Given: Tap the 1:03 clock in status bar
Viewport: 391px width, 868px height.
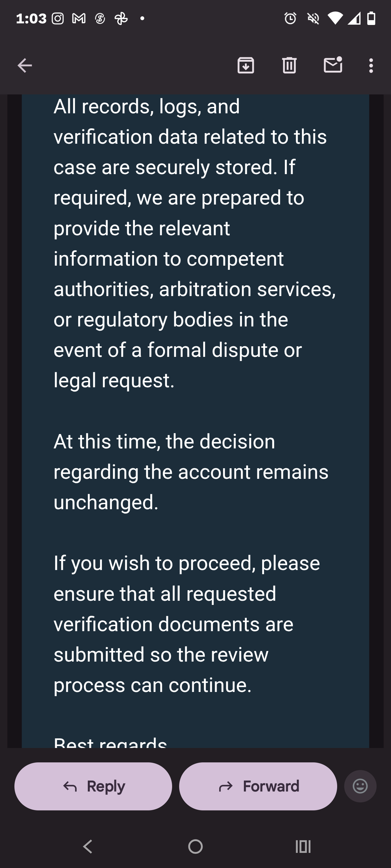Looking at the screenshot, I should [31, 19].
